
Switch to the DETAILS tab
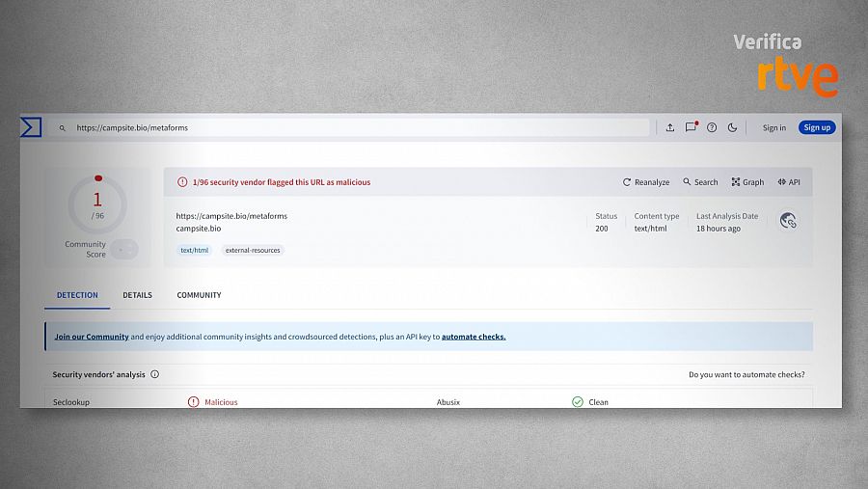[137, 295]
